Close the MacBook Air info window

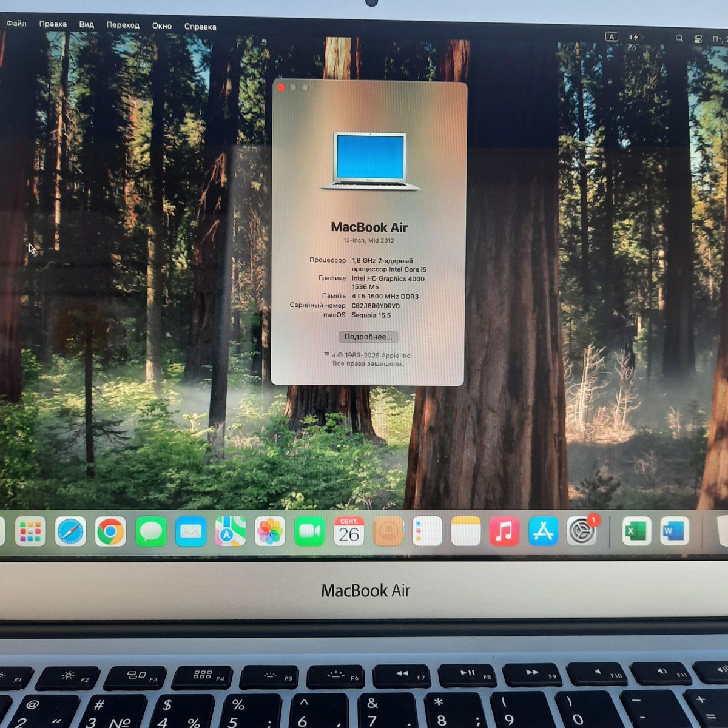point(281,87)
